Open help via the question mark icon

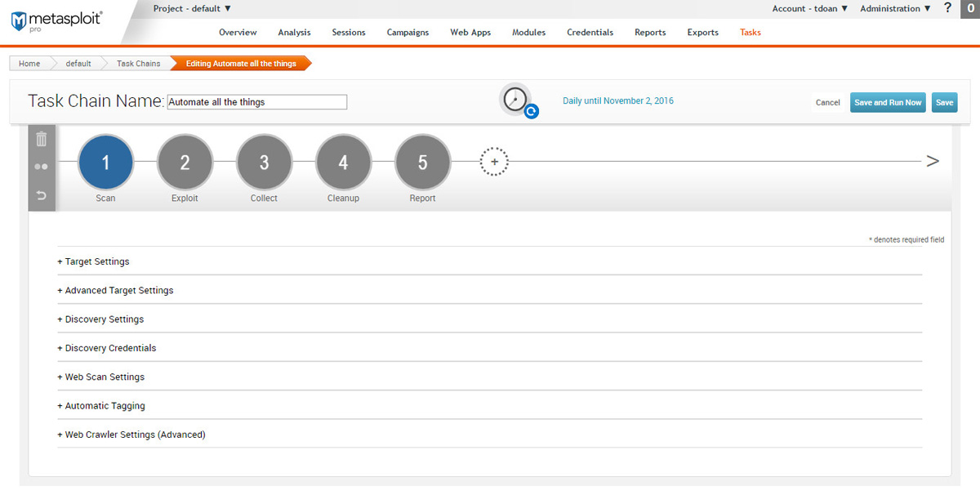(x=947, y=9)
